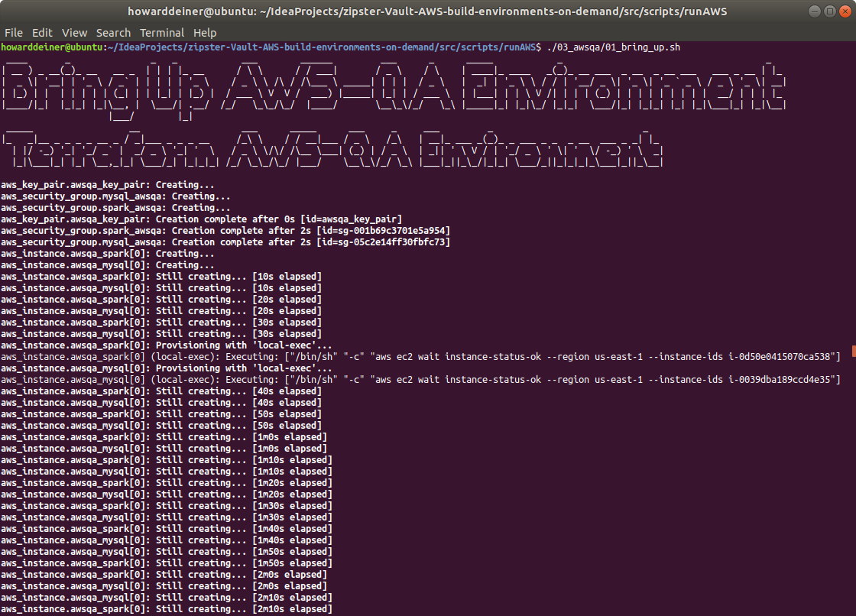Click mysql line with '[1m30s elapsed]'
The height and width of the screenshot is (616, 856).
pyautogui.click(x=167, y=517)
